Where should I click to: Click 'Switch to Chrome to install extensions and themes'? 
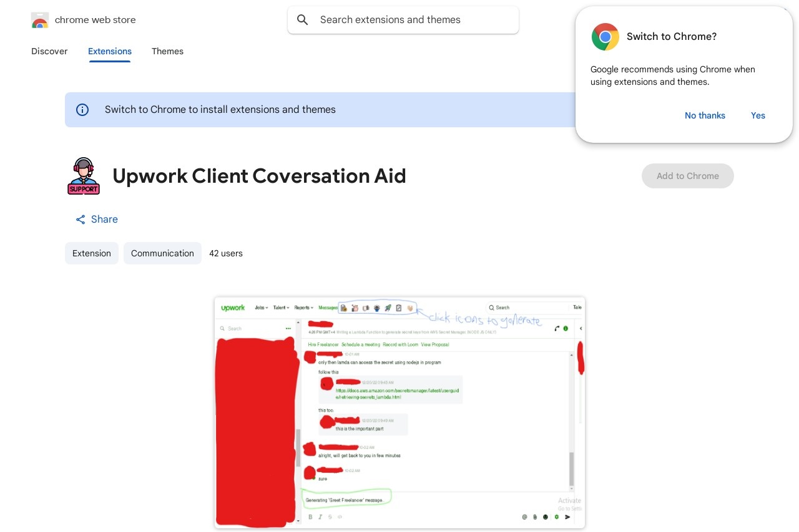[220, 110]
